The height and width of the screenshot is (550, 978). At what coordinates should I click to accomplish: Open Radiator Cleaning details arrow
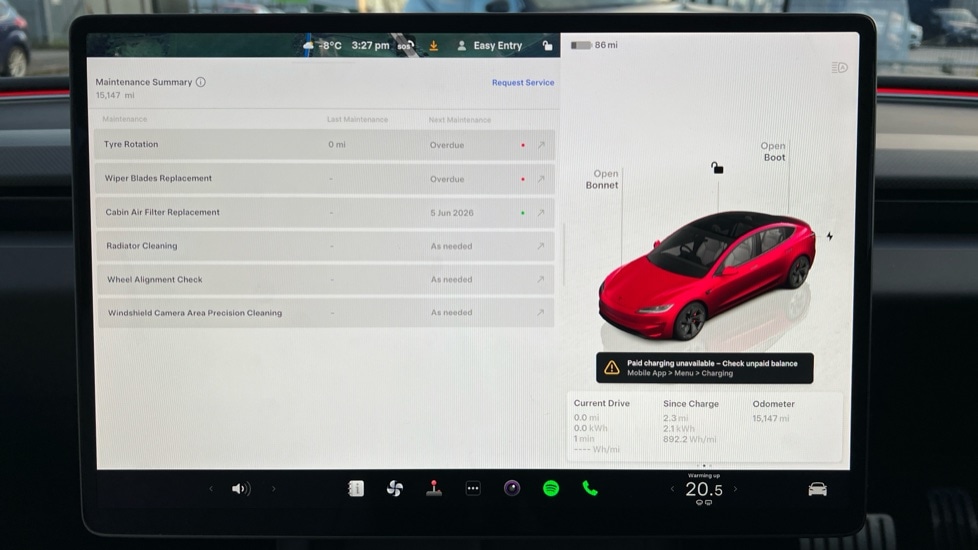[541, 246]
